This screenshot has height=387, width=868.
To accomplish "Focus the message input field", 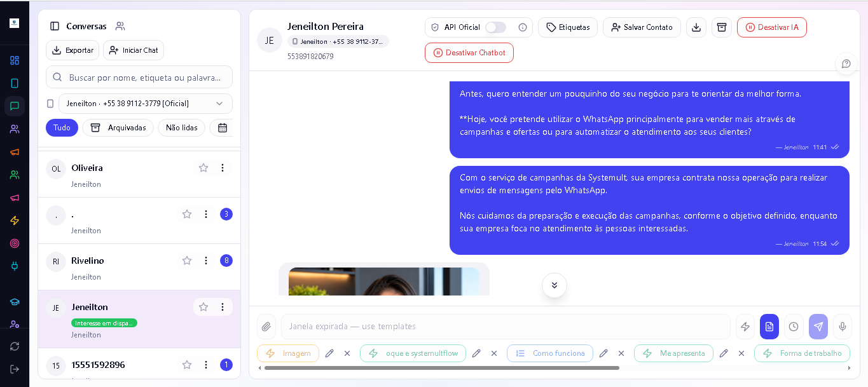I will [506, 327].
